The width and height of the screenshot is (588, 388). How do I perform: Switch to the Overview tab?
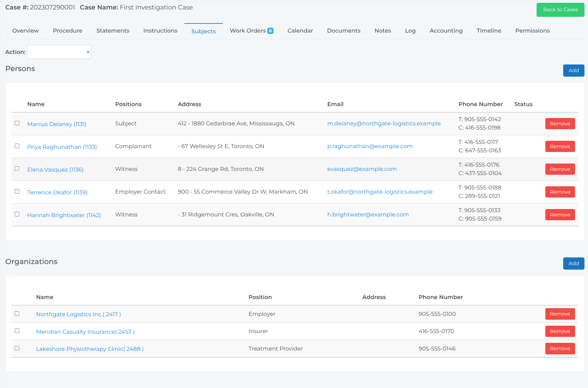tap(26, 31)
